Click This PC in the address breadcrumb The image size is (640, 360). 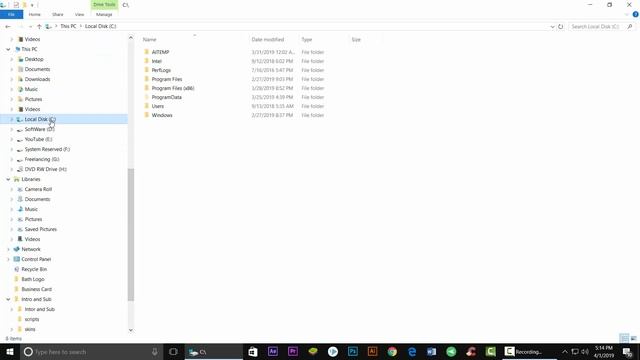pyautogui.click(x=68, y=26)
